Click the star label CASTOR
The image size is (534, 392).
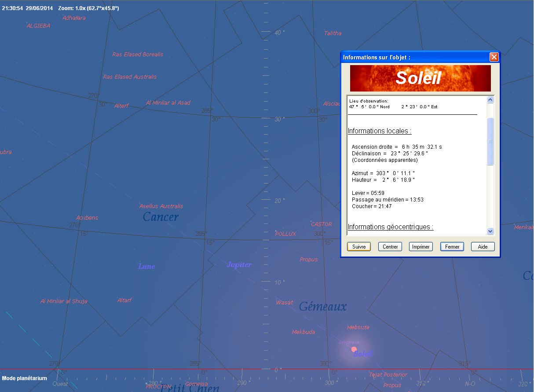[x=321, y=224]
